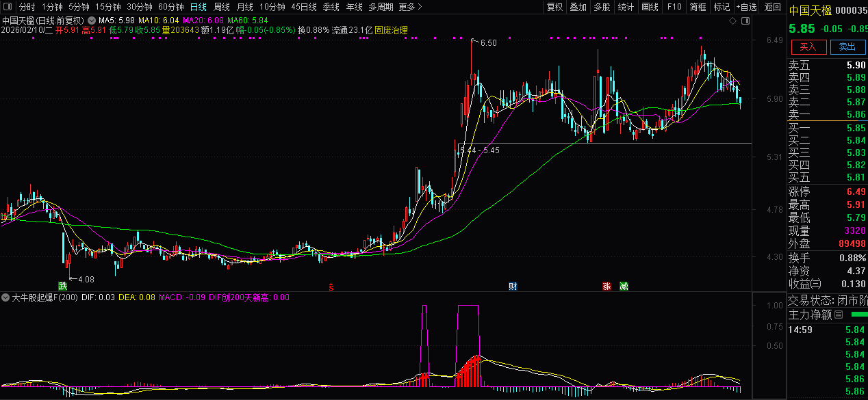Screen dimensions: 868x400
Task: Click the diamond marker icon above chart
Action: coord(732,21)
